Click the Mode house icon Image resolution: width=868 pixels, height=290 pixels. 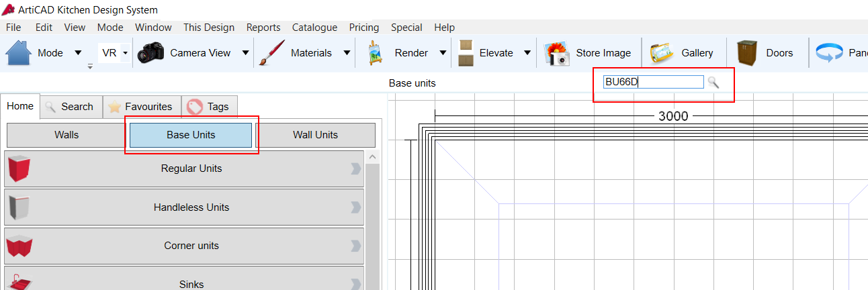(19, 52)
